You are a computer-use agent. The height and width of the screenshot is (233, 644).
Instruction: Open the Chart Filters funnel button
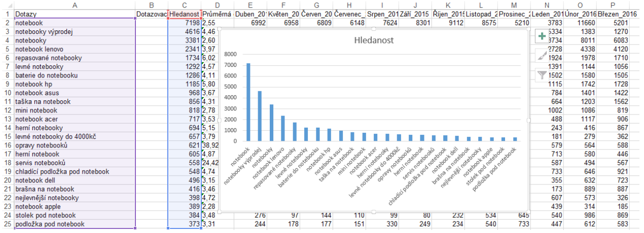(x=542, y=75)
